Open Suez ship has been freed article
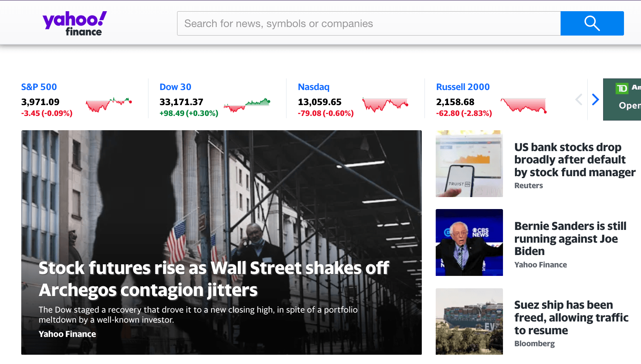This screenshot has width=641, height=364. [x=571, y=317]
